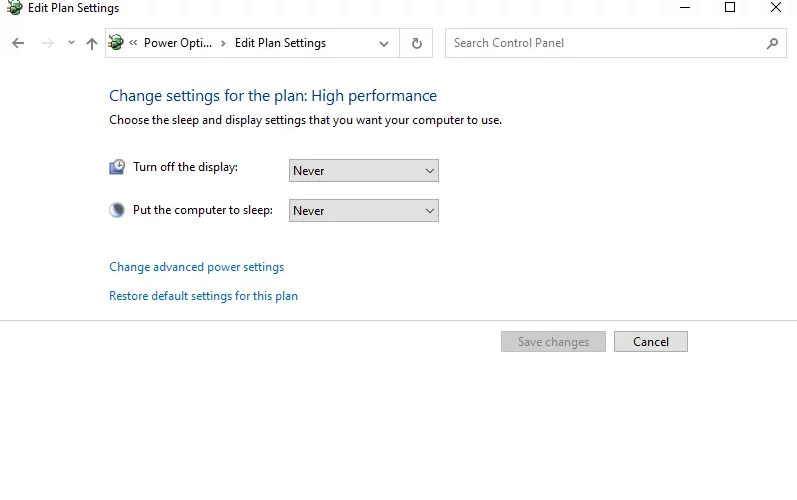The width and height of the screenshot is (797, 500).
Task: Open the Turn off the display dropdown
Action: tap(363, 171)
